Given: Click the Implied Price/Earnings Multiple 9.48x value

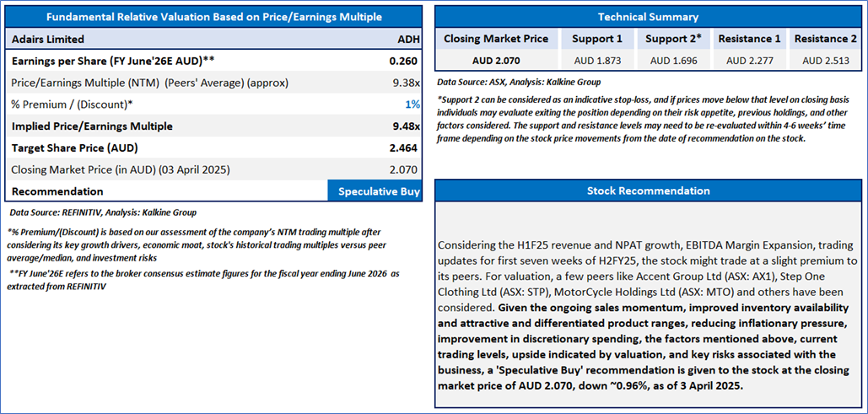Looking at the screenshot, I should click(x=404, y=126).
